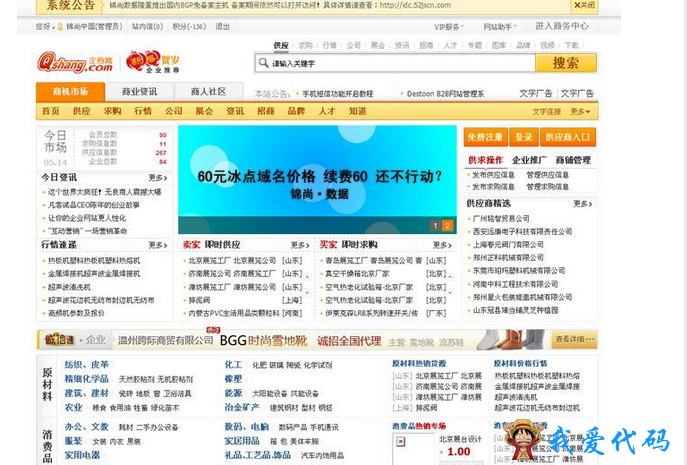Open the 办公、文教 category

pos(87,426)
